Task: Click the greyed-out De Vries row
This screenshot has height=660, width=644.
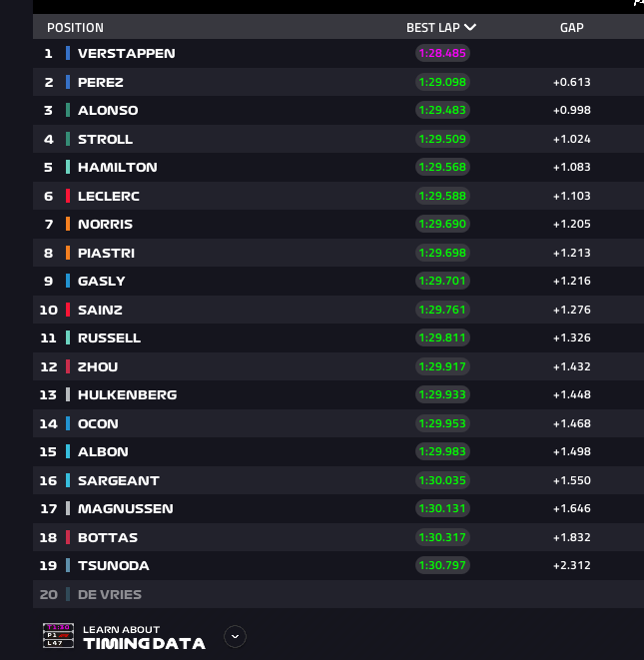Action: pyautogui.click(x=338, y=594)
